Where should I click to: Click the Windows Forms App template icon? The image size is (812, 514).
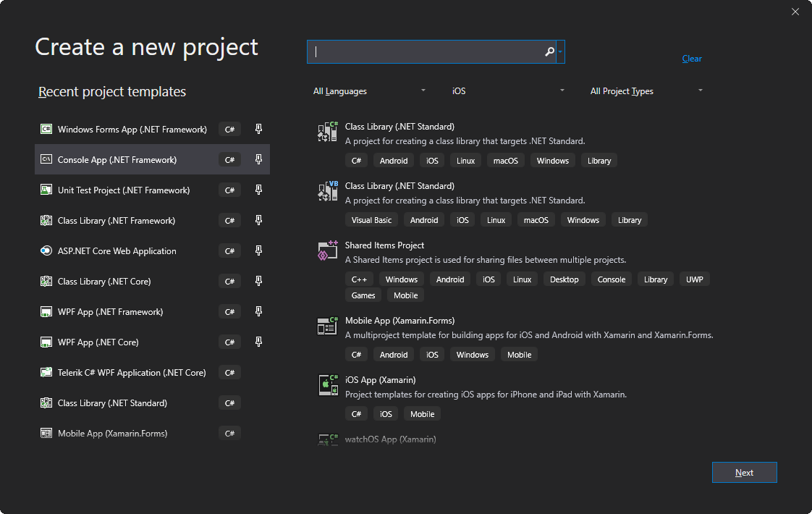click(x=46, y=129)
